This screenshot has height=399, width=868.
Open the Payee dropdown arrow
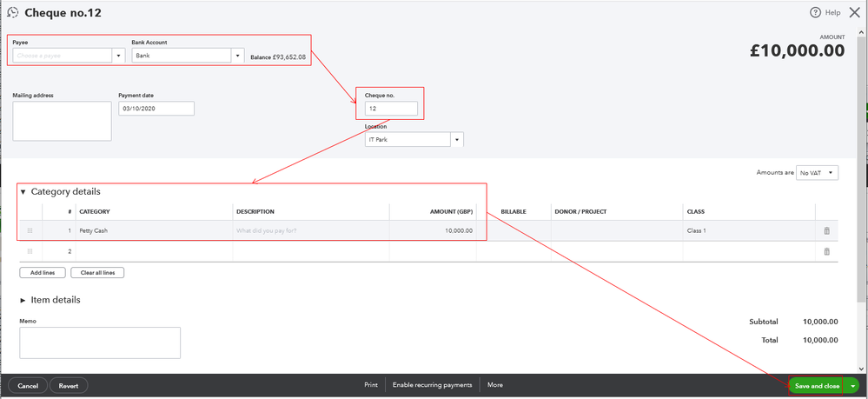[118, 56]
